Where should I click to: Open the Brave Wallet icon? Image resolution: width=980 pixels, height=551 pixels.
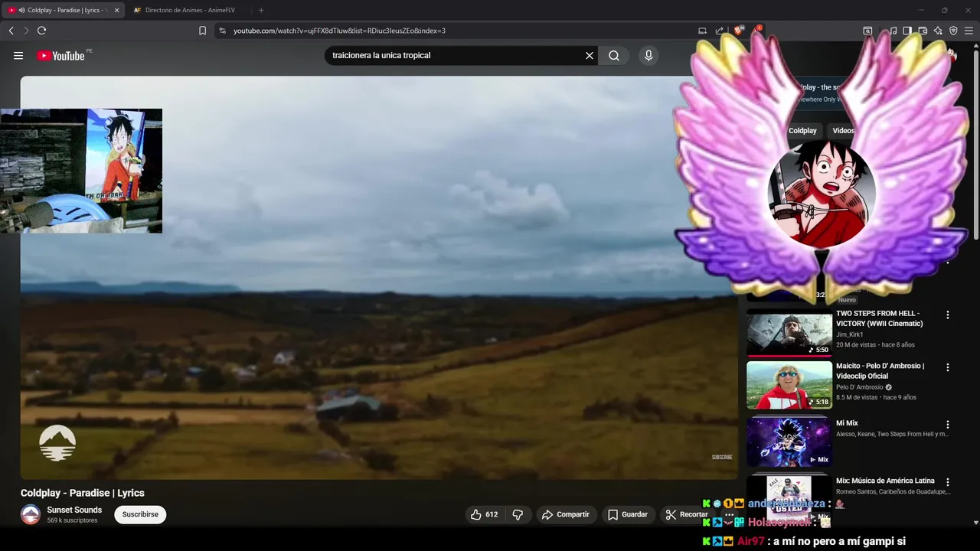point(923,31)
